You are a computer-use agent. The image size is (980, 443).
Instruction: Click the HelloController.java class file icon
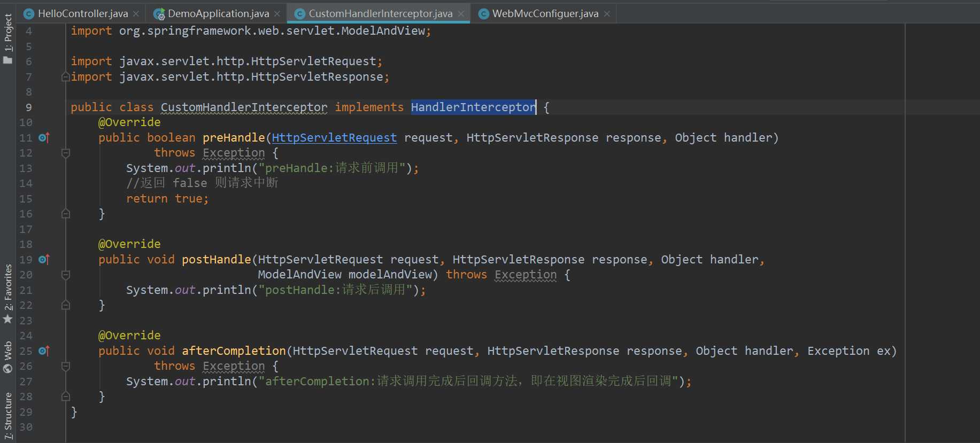29,14
